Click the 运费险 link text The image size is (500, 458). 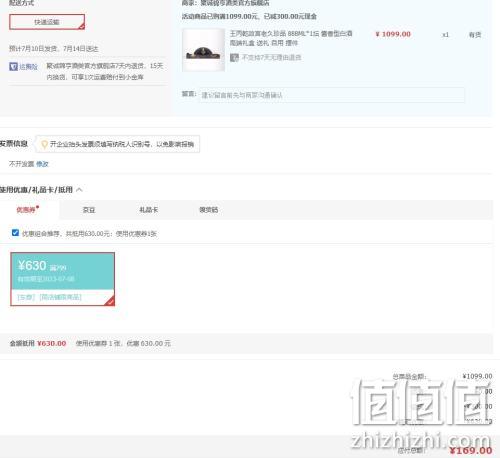pyautogui.click(x=28, y=67)
